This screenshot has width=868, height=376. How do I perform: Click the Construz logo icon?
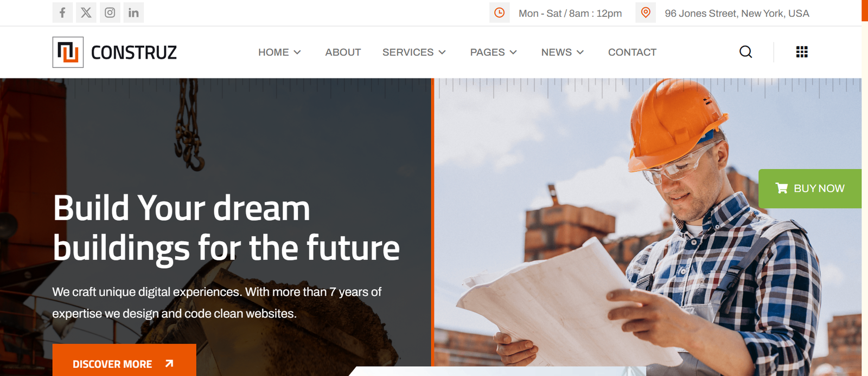[x=68, y=52]
